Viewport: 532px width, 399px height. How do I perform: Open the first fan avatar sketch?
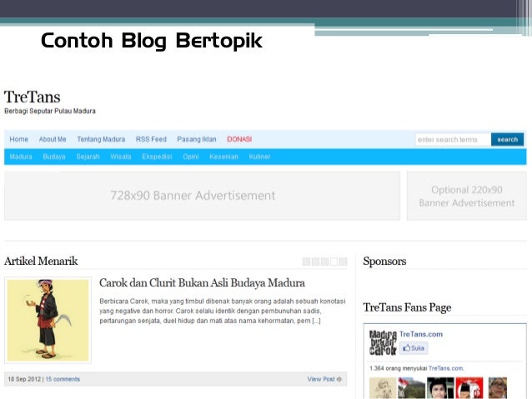tap(383, 388)
